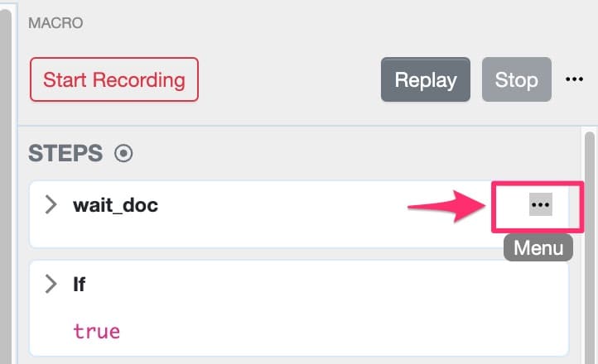Click the STEPS section heading

[65, 153]
